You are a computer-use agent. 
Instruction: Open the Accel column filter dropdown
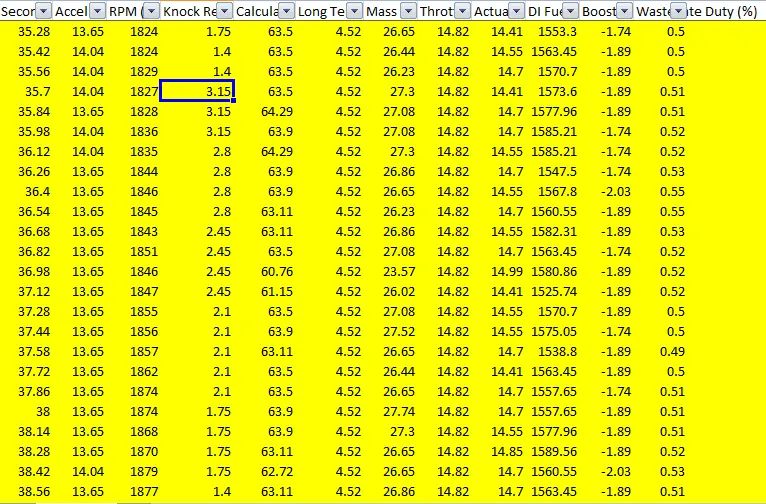pos(99,11)
